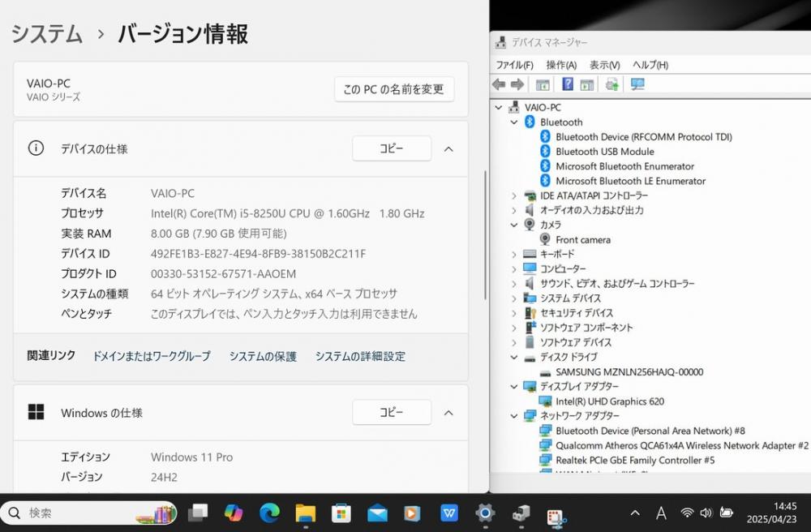This screenshot has width=811, height=532.
Task: Open Microsoft Edge from the taskbar
Action: pos(269,513)
